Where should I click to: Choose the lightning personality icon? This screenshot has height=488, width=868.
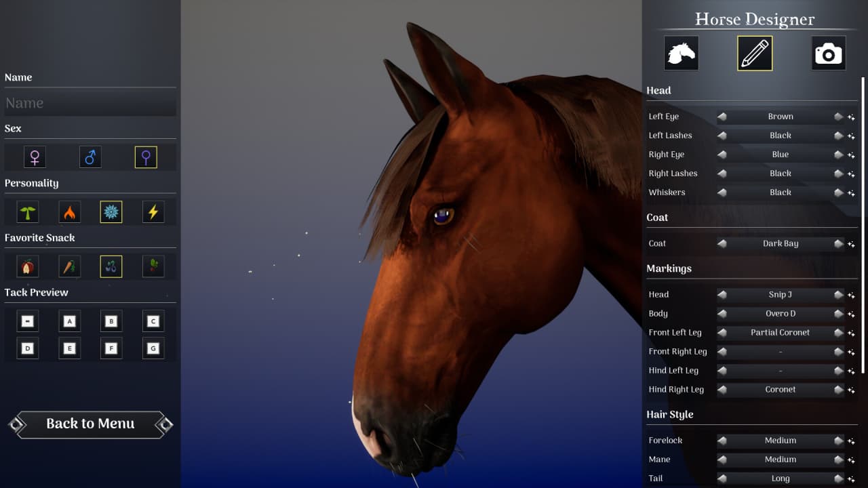(x=153, y=211)
